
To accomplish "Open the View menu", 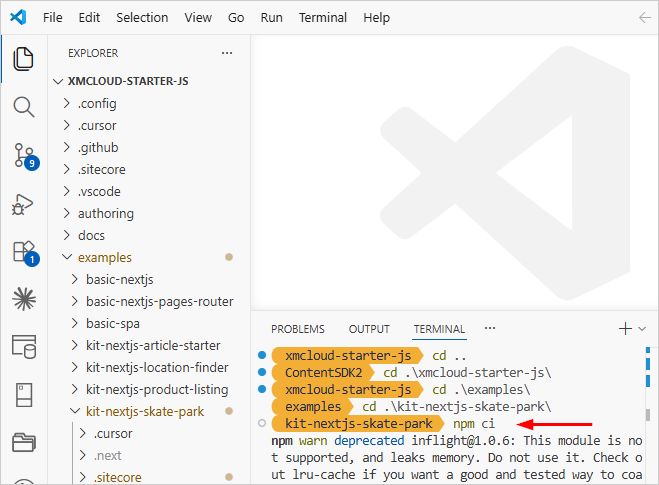I will (198, 18).
